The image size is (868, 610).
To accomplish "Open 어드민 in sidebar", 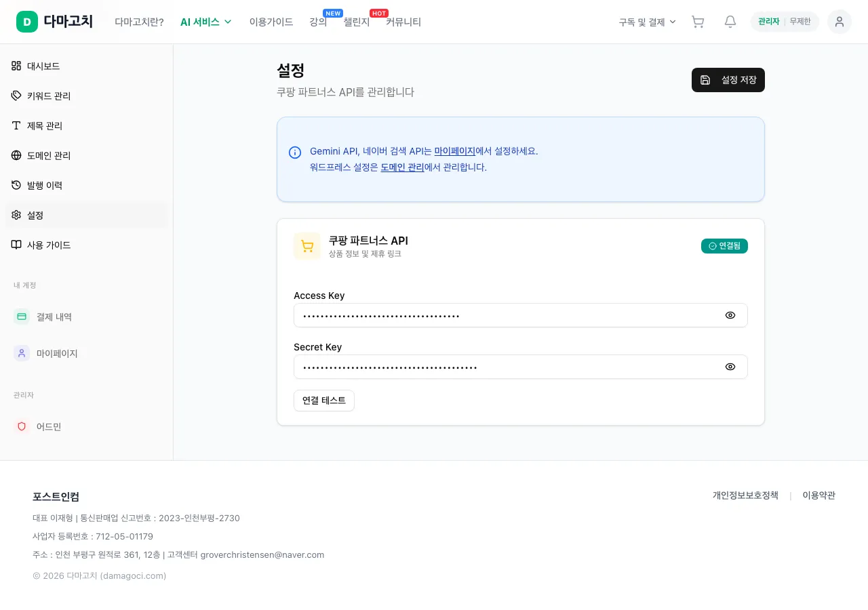I will click(86, 426).
